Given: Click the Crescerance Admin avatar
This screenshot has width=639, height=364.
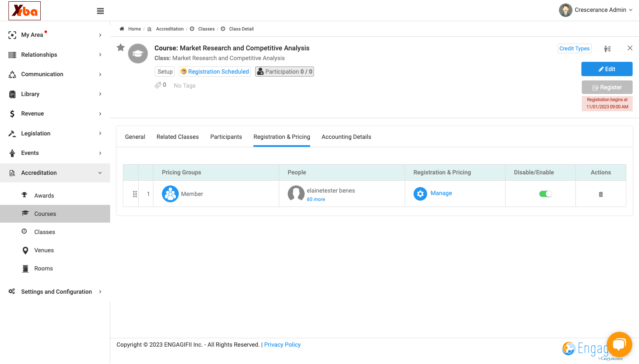Looking at the screenshot, I should 566,10.
